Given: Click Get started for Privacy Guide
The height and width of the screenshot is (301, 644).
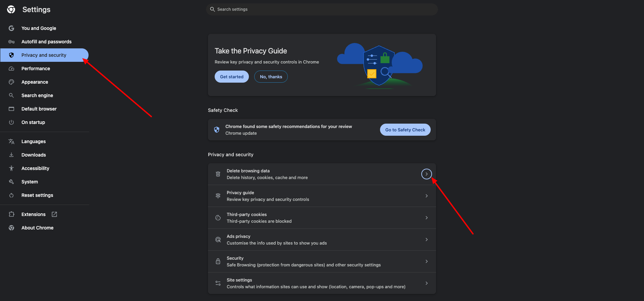Looking at the screenshot, I should [232, 77].
